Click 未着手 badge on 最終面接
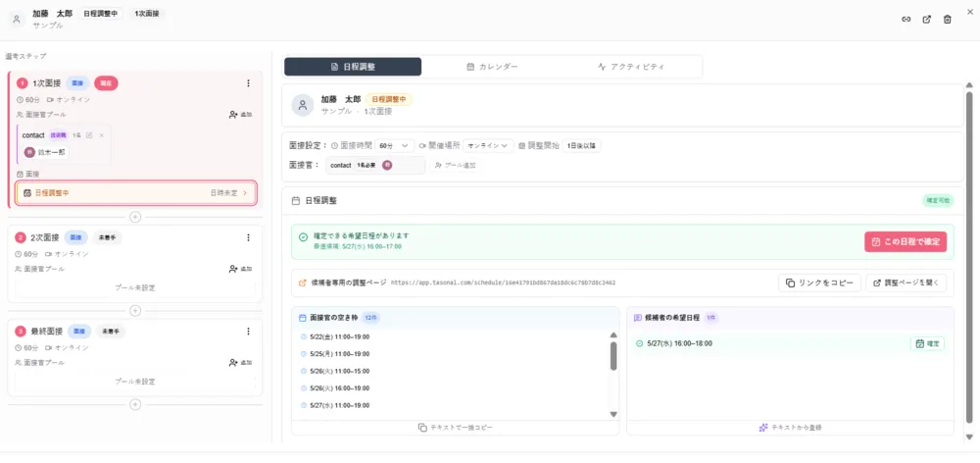The image size is (980, 463). (x=111, y=332)
